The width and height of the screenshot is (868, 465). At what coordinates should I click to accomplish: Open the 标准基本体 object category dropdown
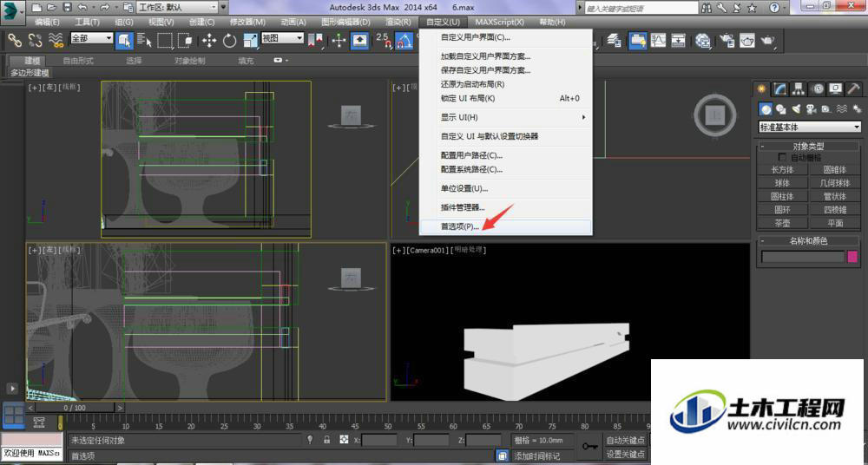[809, 127]
